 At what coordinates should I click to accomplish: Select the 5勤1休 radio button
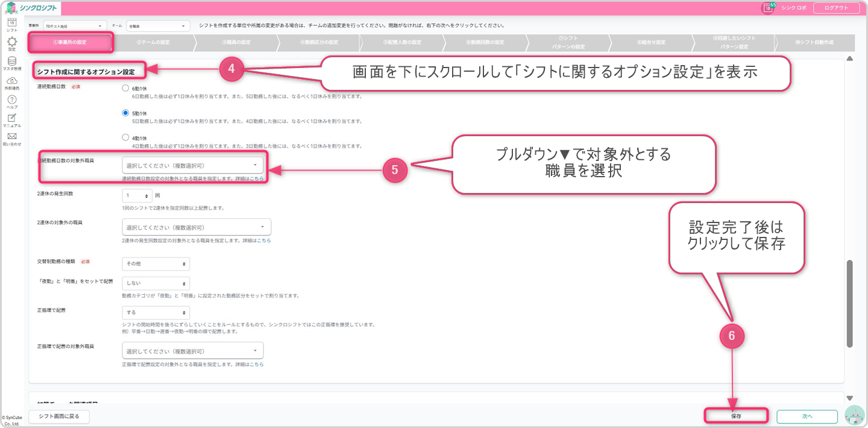coord(125,113)
